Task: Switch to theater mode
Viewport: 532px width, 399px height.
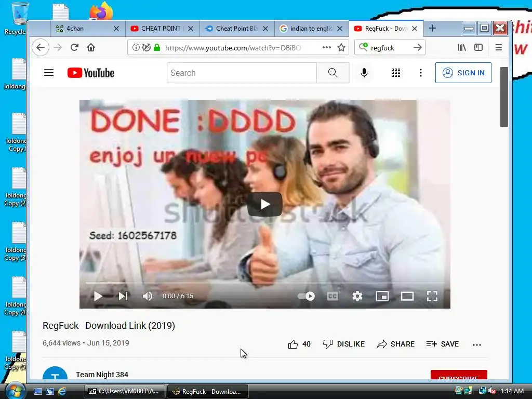Action: tap(407, 296)
